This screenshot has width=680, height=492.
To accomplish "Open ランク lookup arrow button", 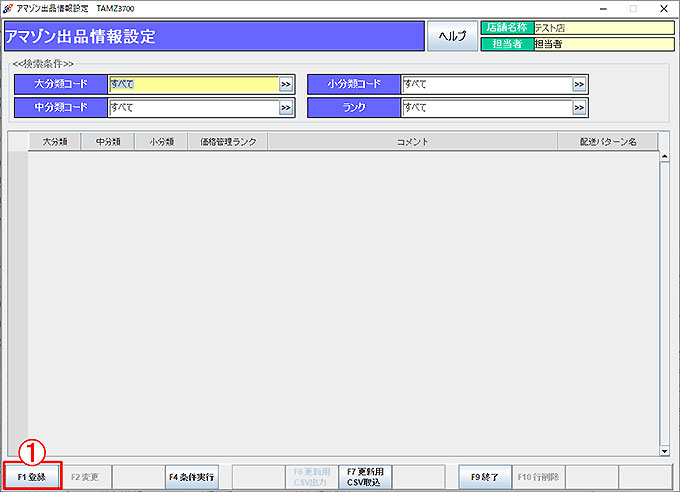I will tap(579, 108).
